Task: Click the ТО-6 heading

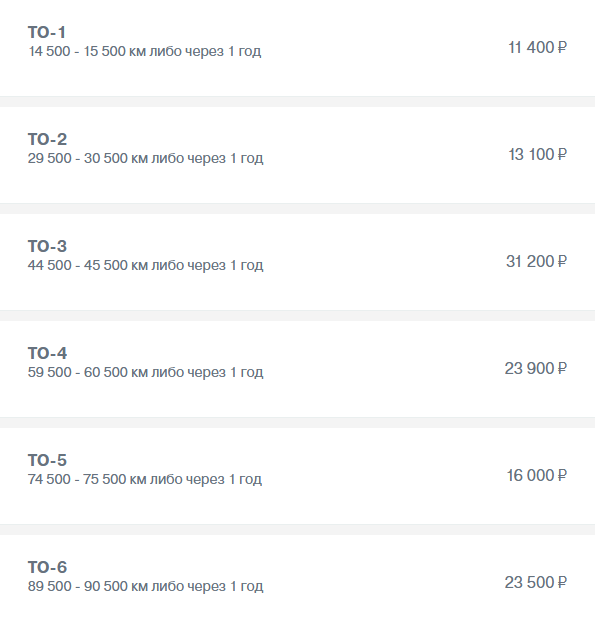Action: (47, 567)
